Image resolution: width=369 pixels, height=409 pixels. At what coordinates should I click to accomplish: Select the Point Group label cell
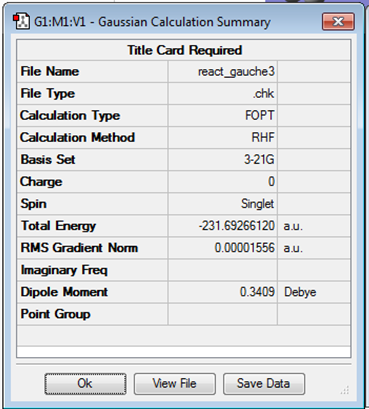(92, 314)
